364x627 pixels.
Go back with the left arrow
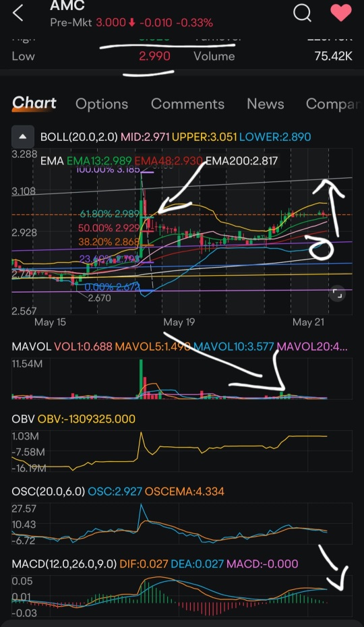[x=18, y=13]
